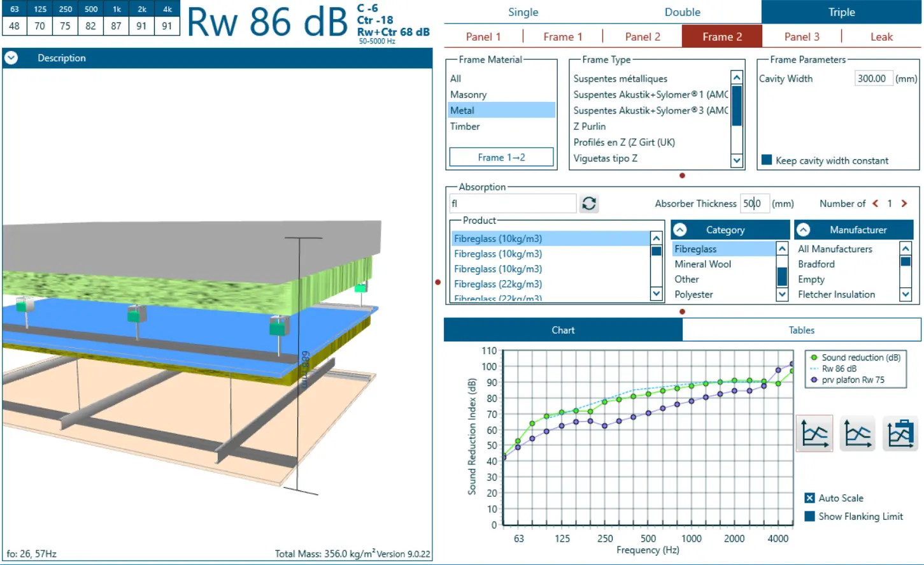Select Mineral Wool category
Screen dimensions: 924x565
coord(702,264)
